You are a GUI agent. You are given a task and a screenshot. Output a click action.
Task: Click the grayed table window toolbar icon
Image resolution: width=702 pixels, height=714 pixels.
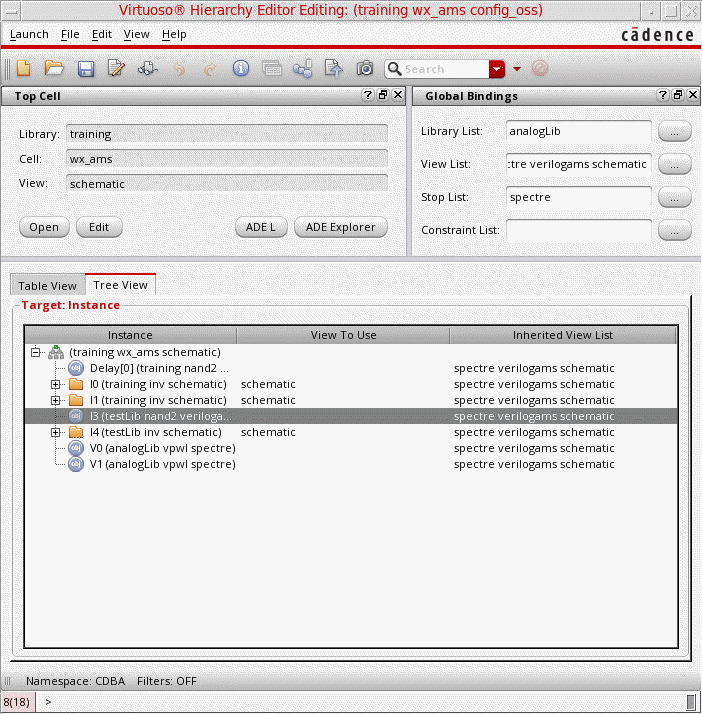(x=272, y=69)
